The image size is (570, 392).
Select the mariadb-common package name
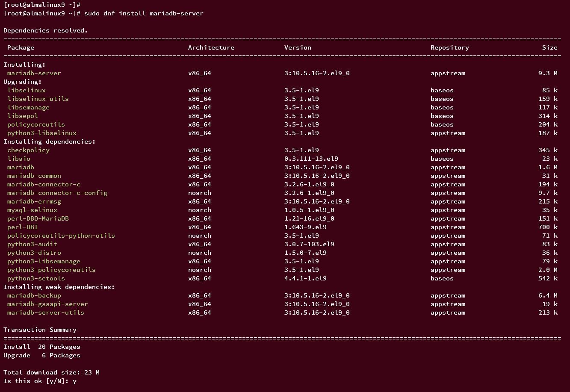34,176
